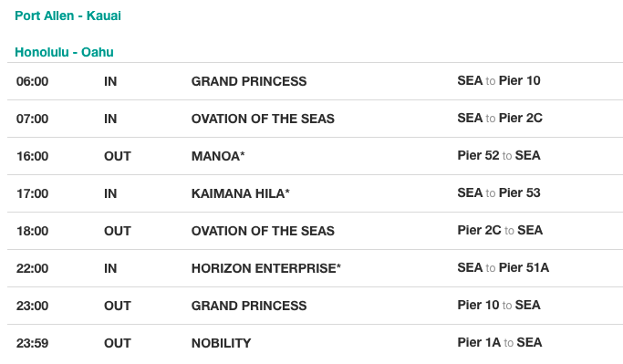The image size is (623, 364).
Task: Open the Port Allen - Kauai heading
Action: click(67, 16)
